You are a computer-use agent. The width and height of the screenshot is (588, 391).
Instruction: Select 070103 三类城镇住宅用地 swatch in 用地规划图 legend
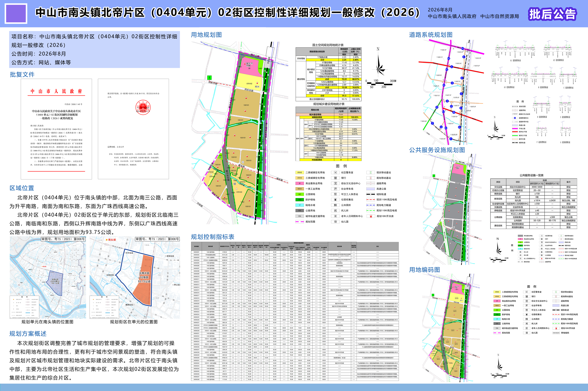click(300, 178)
